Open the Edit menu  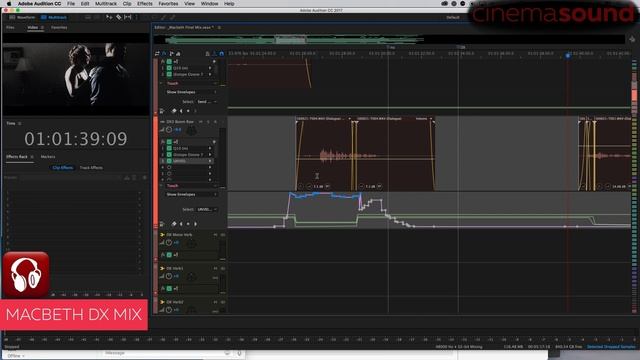coord(85,4)
